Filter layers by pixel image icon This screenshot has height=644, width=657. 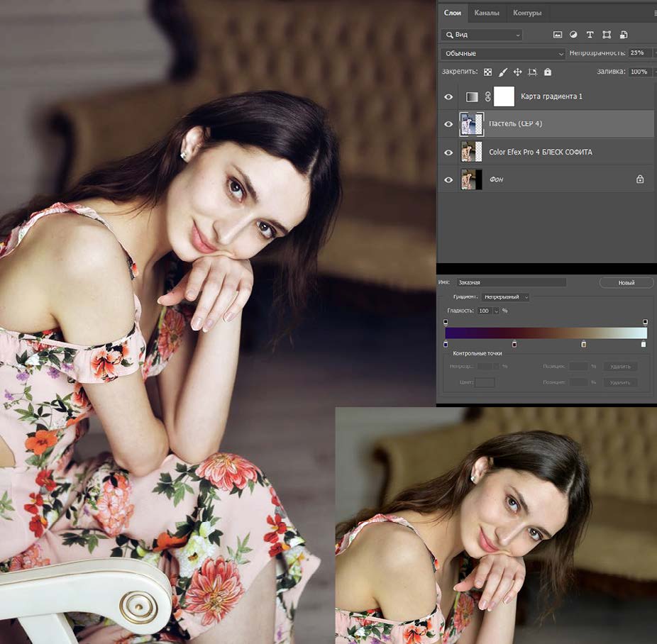click(x=557, y=35)
